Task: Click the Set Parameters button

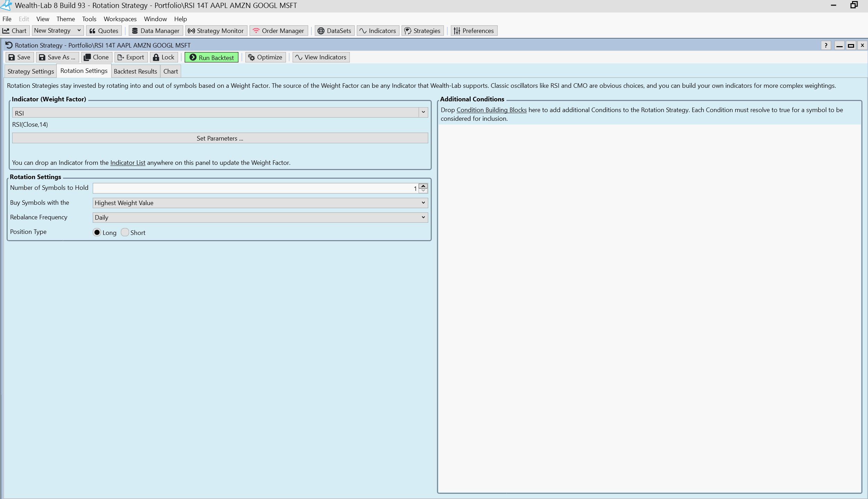Action: coord(220,138)
